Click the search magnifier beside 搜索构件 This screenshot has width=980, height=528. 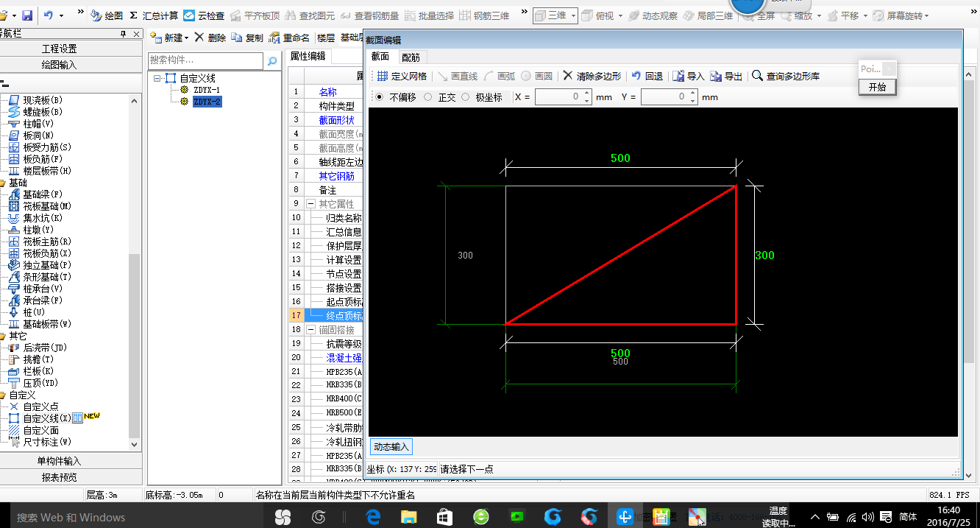pyautogui.click(x=271, y=61)
